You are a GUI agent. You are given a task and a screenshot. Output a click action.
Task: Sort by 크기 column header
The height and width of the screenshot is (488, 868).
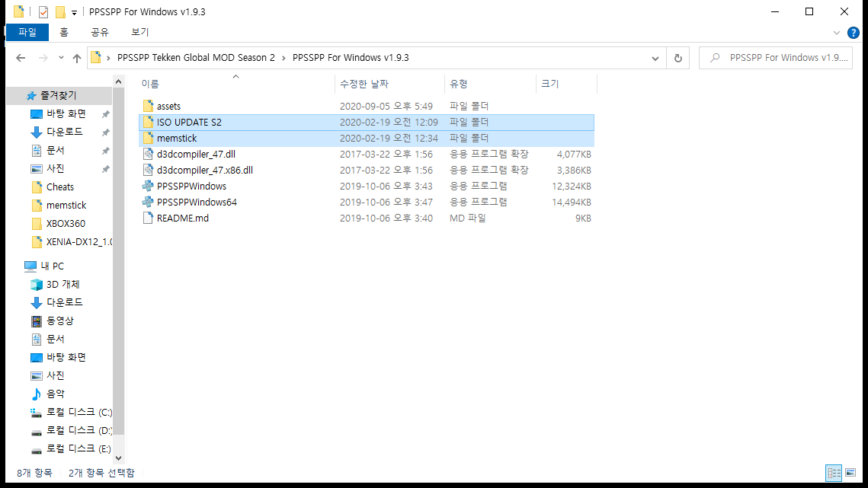coord(549,84)
